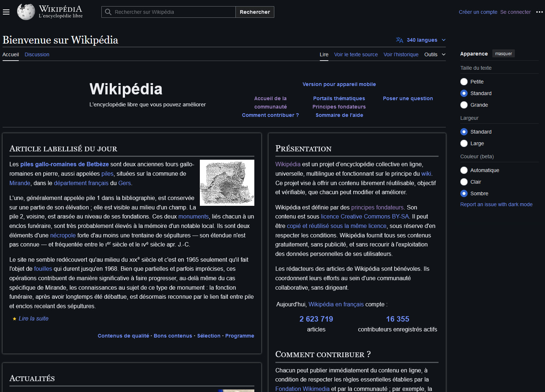
Task: Click Se connecter link
Action: click(516, 12)
